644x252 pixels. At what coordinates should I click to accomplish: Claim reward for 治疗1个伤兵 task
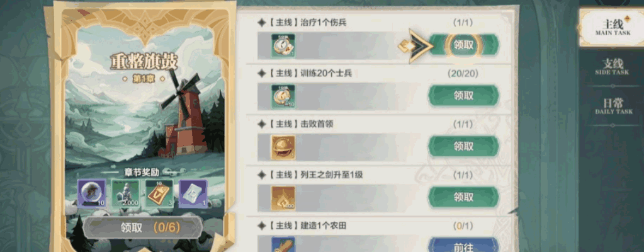464,45
